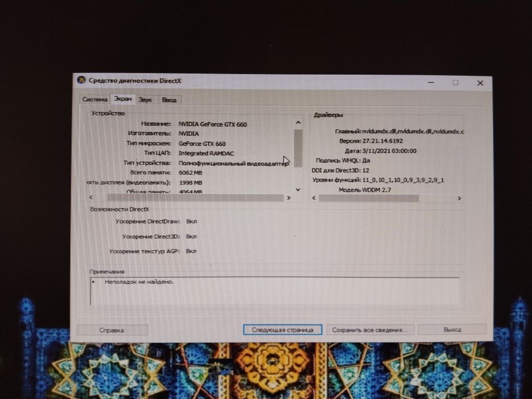Click device panel horizontal scrollbar thumb

coord(195,197)
